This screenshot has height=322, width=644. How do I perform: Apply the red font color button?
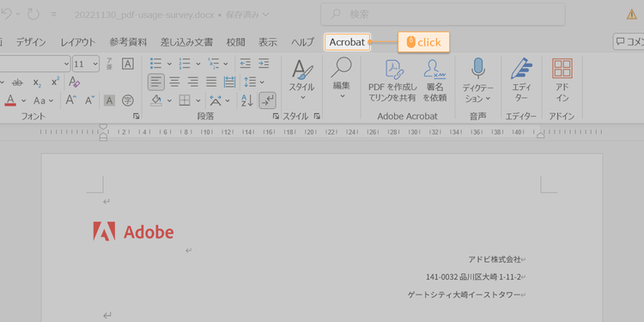tap(10, 100)
